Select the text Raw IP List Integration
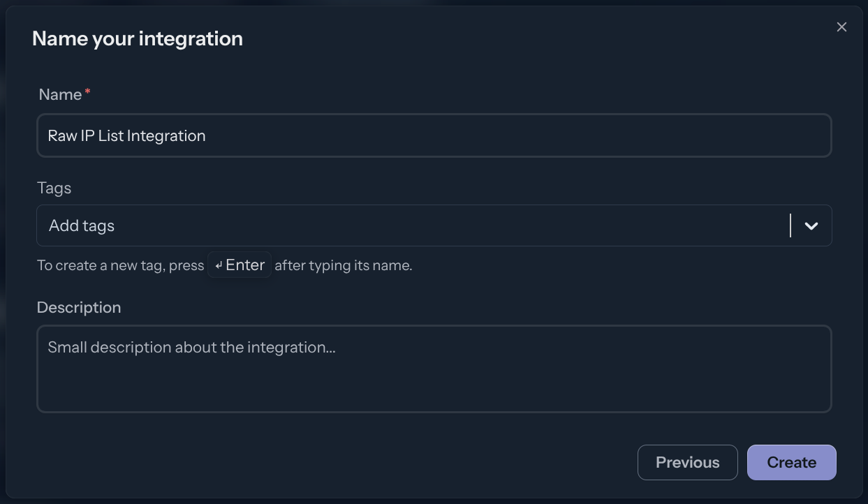 (127, 135)
